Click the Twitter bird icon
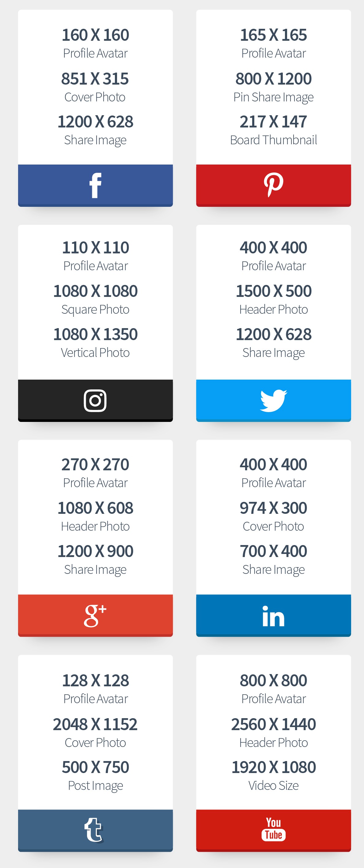Viewport: 364px width, 868px height. 273,400
